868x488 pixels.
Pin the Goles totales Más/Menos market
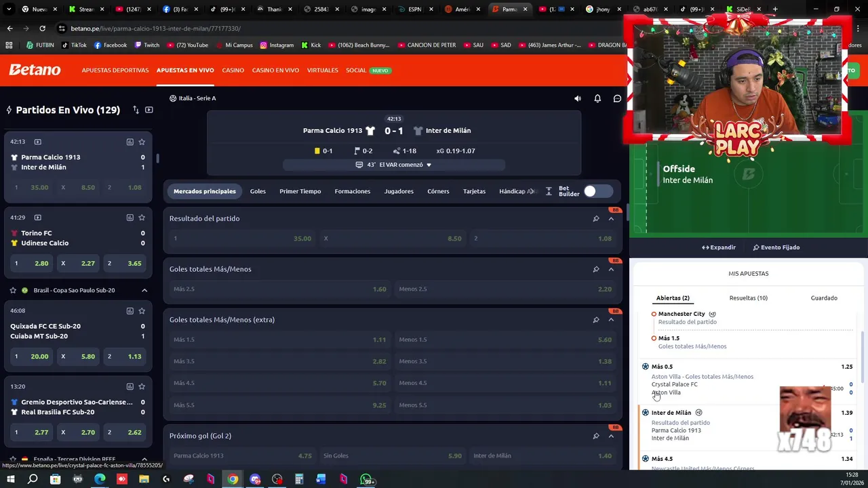(x=596, y=269)
